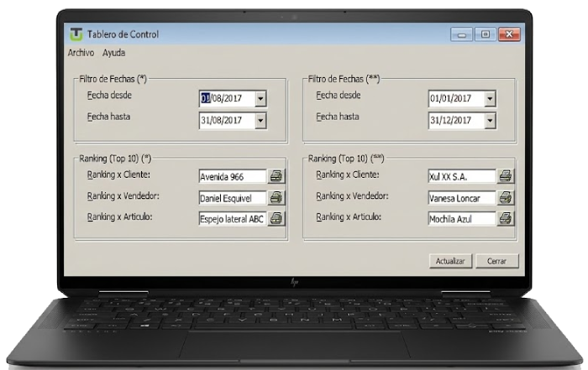Image resolution: width=588 pixels, height=370 pixels.
Task: Open the Archivo menu
Action: coord(81,52)
